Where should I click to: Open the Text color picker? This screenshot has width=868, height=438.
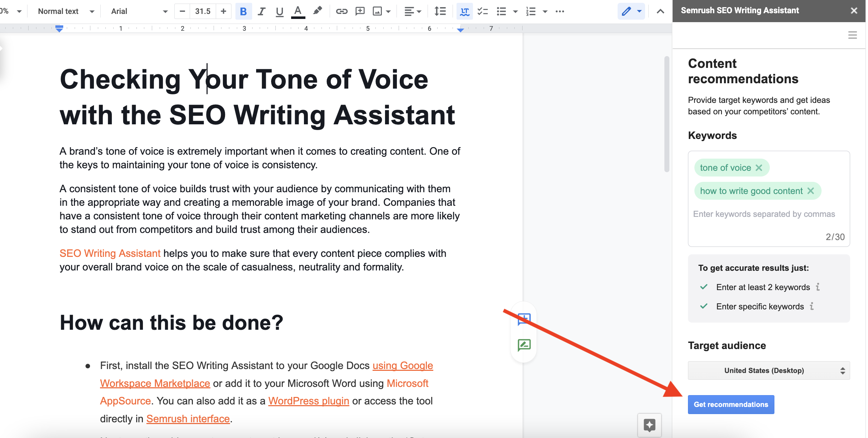coord(298,11)
